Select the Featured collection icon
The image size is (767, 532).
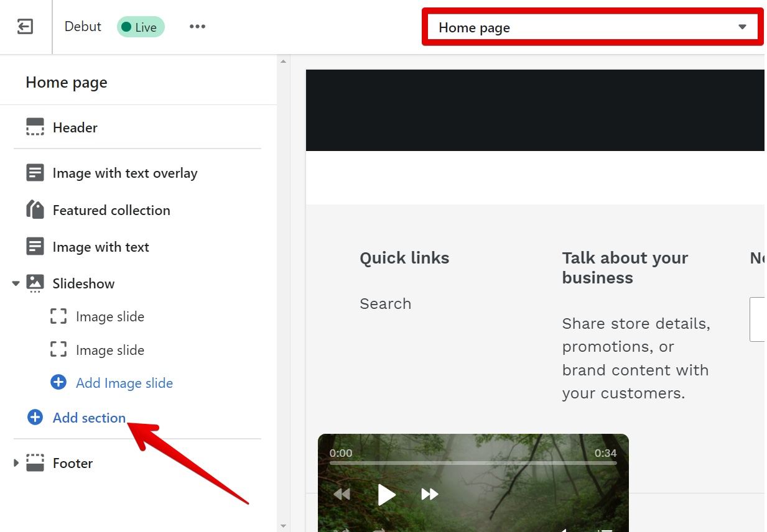coord(35,209)
